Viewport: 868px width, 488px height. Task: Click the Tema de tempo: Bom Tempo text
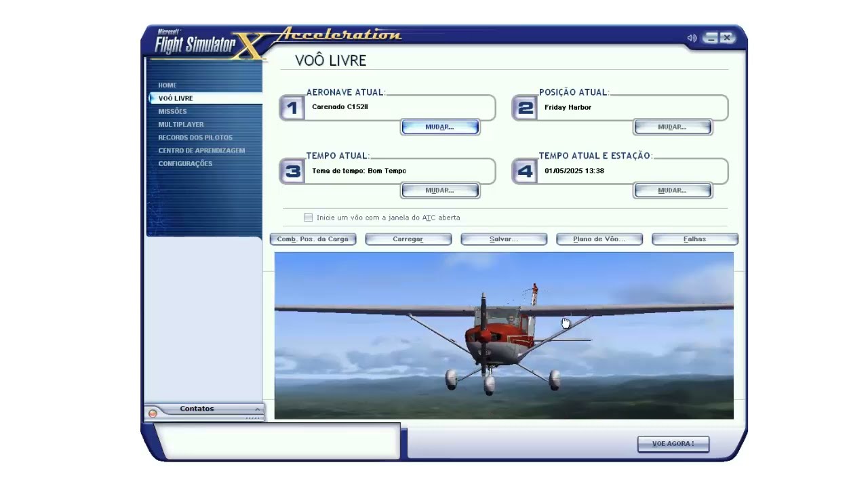(x=359, y=171)
